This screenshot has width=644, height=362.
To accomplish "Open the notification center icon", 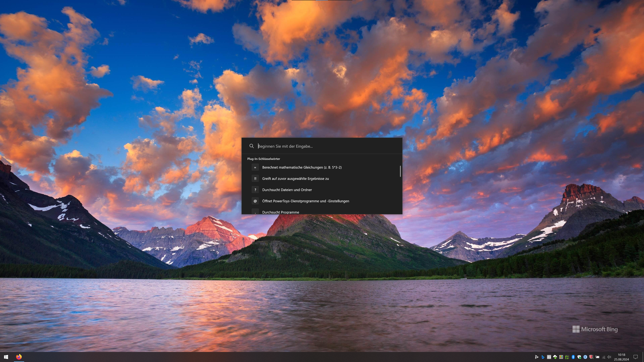I will [635, 357].
